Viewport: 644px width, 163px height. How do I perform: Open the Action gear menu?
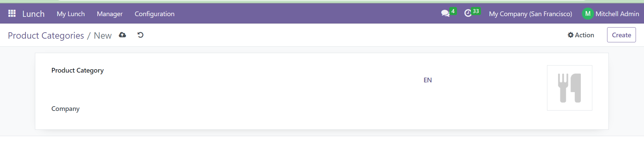(x=581, y=35)
